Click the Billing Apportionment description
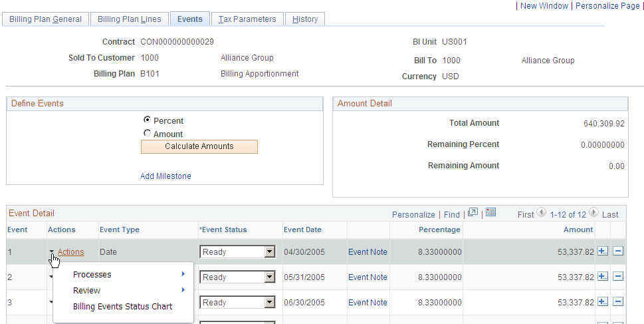This screenshot has width=644, height=324. (260, 74)
